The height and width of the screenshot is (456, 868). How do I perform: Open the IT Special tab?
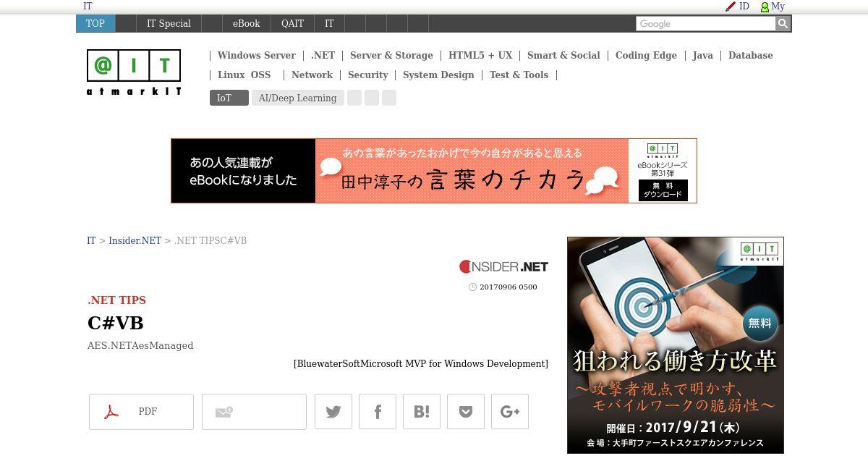169,24
